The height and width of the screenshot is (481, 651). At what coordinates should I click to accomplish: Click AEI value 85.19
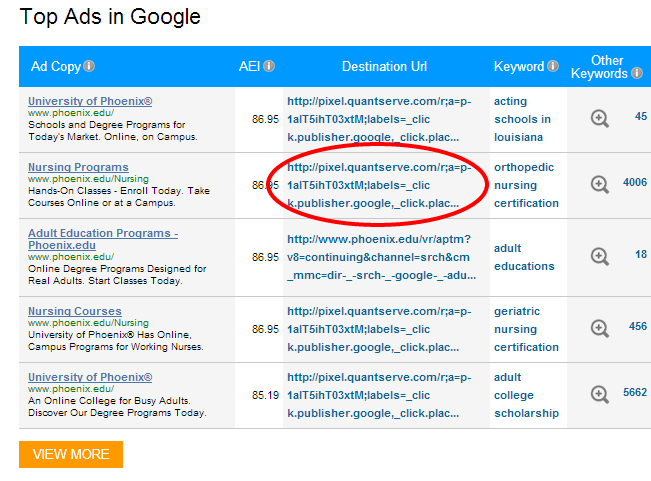coord(265,395)
